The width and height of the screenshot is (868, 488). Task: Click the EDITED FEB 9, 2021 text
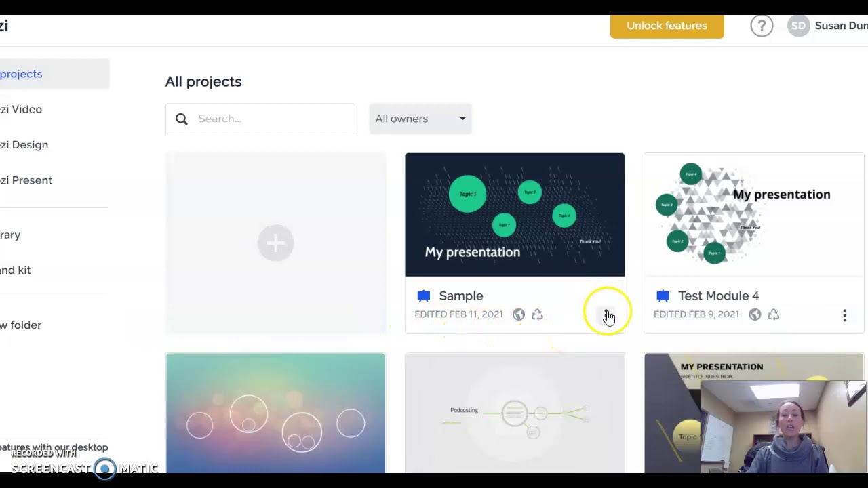[696, 314]
